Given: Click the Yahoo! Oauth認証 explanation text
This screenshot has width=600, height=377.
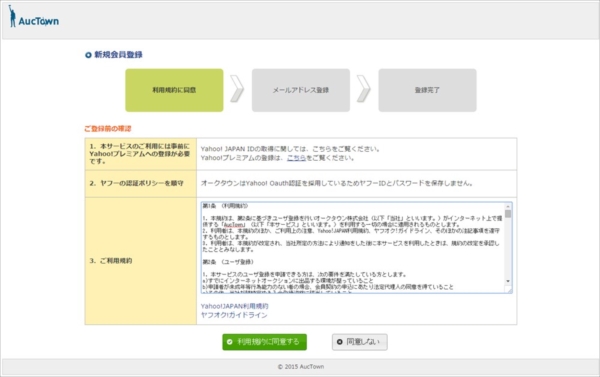Looking at the screenshot, I should coord(337,183).
